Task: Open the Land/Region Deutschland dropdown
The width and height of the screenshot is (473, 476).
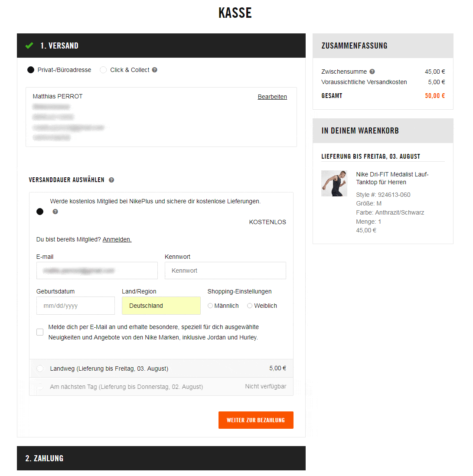Action: [161, 306]
